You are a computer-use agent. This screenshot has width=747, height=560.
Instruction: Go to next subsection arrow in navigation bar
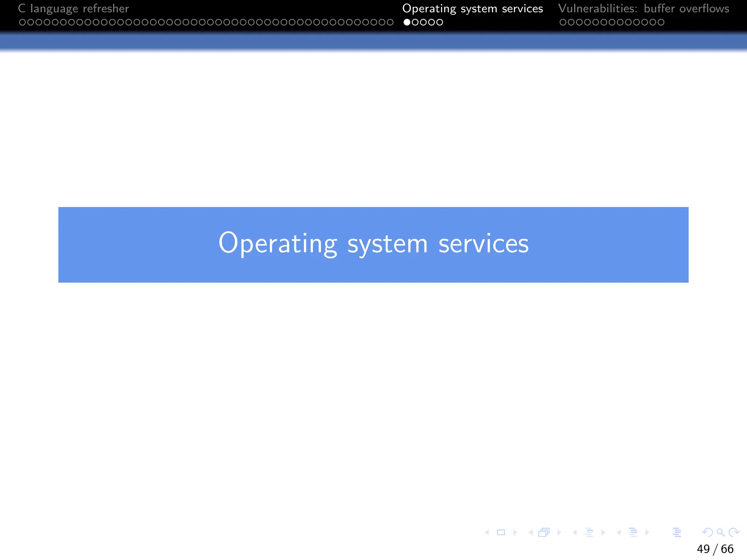pos(603,533)
